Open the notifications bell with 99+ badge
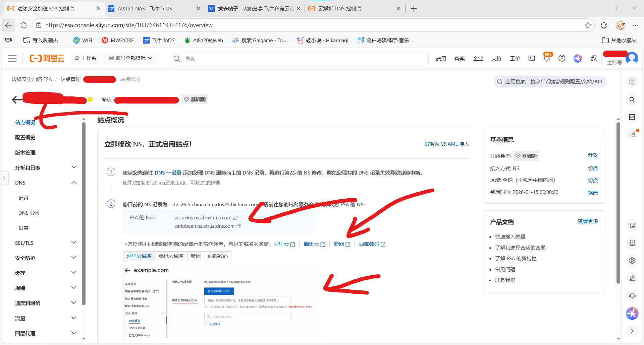The image size is (644, 345). pyautogui.click(x=547, y=58)
